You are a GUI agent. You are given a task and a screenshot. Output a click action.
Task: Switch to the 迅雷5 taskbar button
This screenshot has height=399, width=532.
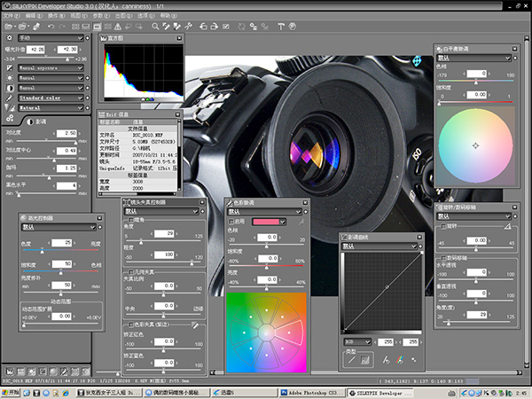(245, 393)
